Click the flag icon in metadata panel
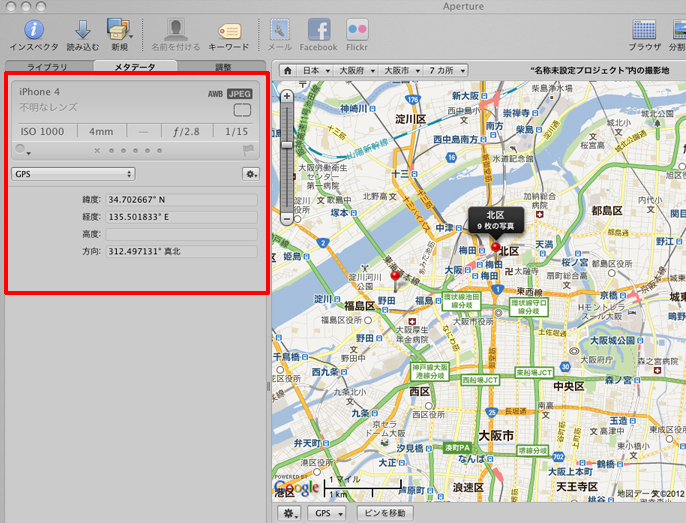The width and height of the screenshot is (686, 523). coord(248,151)
